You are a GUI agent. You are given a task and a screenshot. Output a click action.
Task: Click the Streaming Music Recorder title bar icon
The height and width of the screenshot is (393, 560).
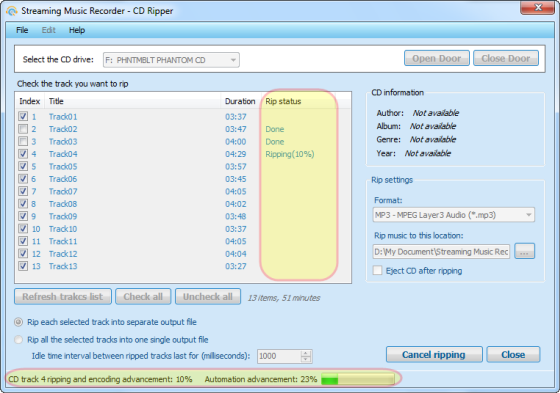[x=12, y=11]
